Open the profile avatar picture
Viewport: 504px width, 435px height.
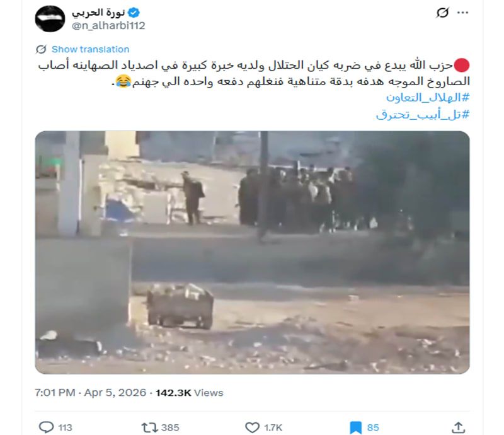click(50, 19)
